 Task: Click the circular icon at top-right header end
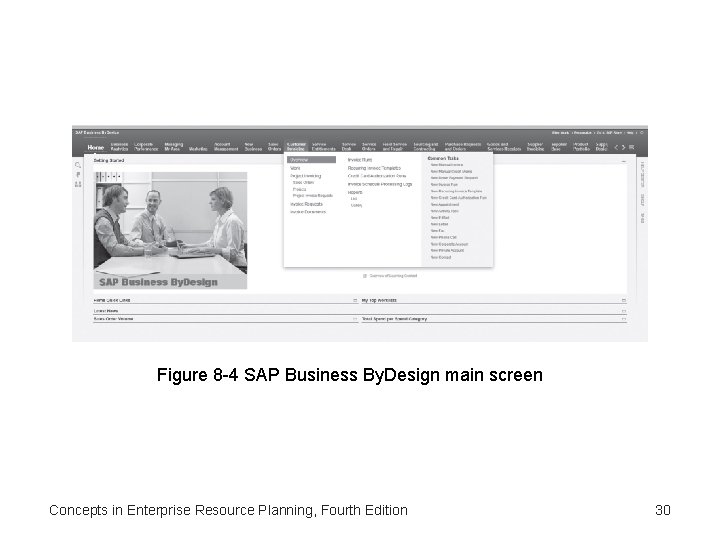(x=642, y=133)
